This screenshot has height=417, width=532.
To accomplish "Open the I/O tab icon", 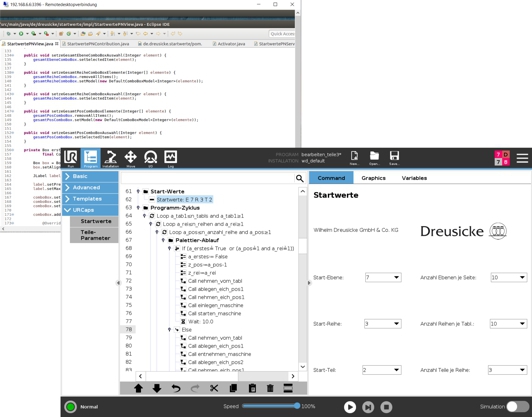I will 150,158.
